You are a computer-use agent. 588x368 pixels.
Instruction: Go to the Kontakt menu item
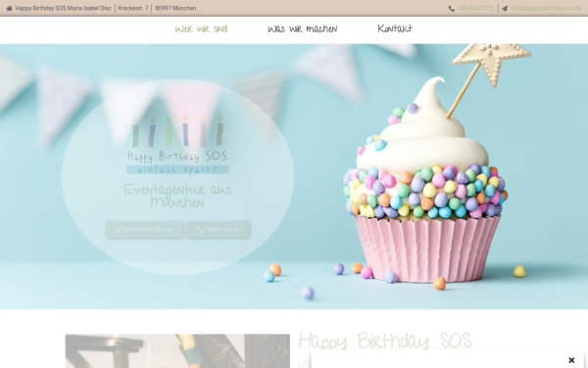coord(395,28)
